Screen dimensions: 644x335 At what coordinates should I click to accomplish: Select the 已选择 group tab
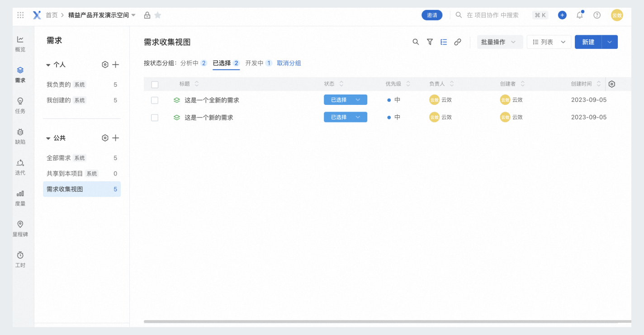(x=226, y=63)
